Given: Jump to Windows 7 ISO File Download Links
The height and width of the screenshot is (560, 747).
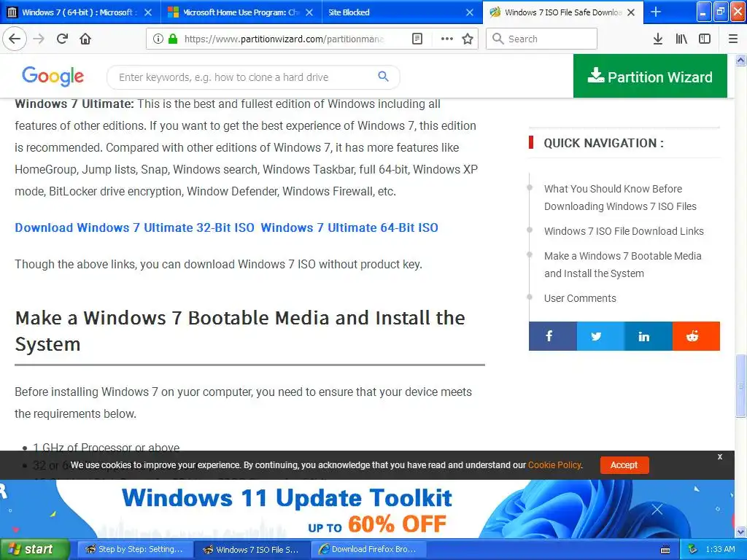Looking at the screenshot, I should pyautogui.click(x=624, y=231).
